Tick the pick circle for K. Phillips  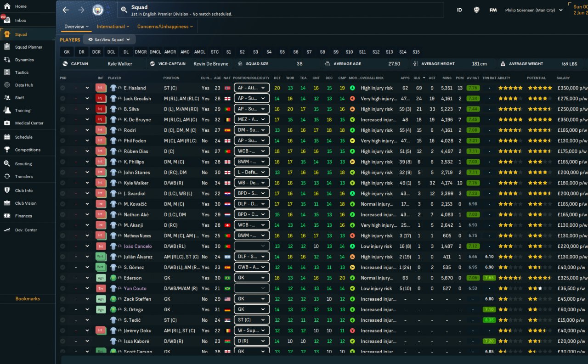coord(62,162)
